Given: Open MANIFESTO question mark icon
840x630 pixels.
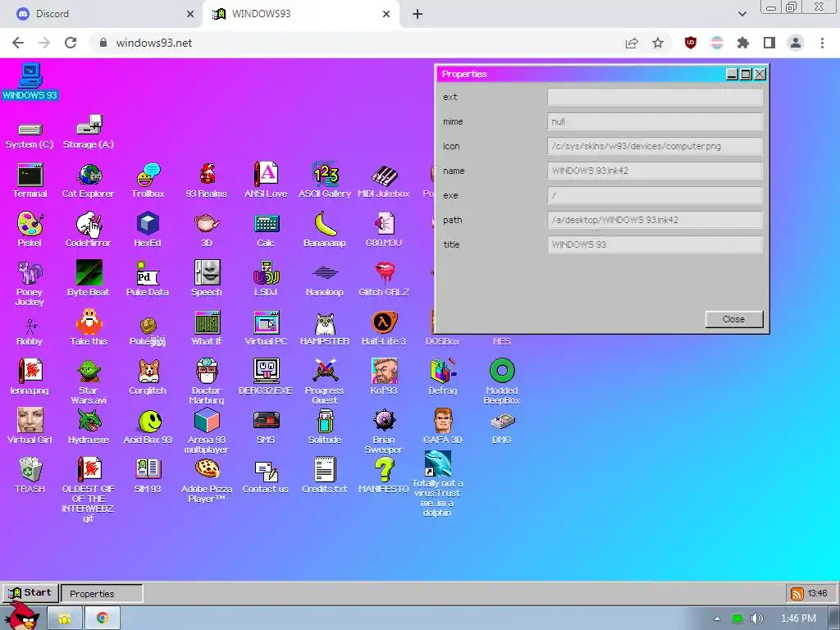Looking at the screenshot, I should pos(384,475).
